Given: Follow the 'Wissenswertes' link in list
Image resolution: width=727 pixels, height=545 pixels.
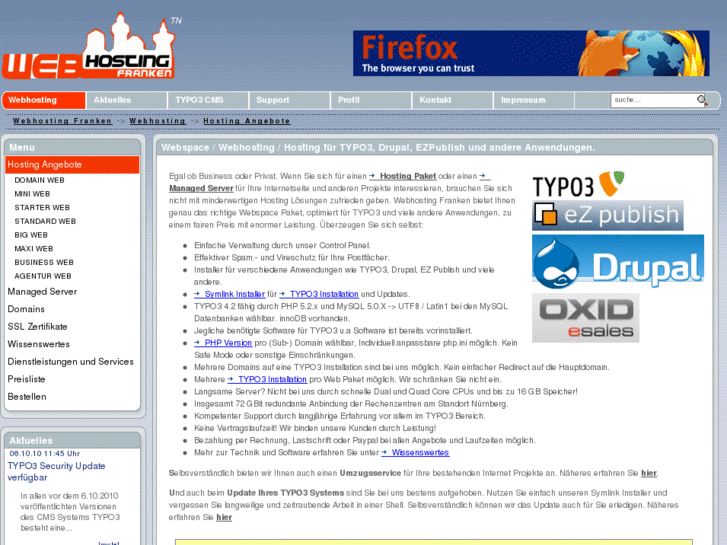Looking at the screenshot, I should tap(415, 452).
